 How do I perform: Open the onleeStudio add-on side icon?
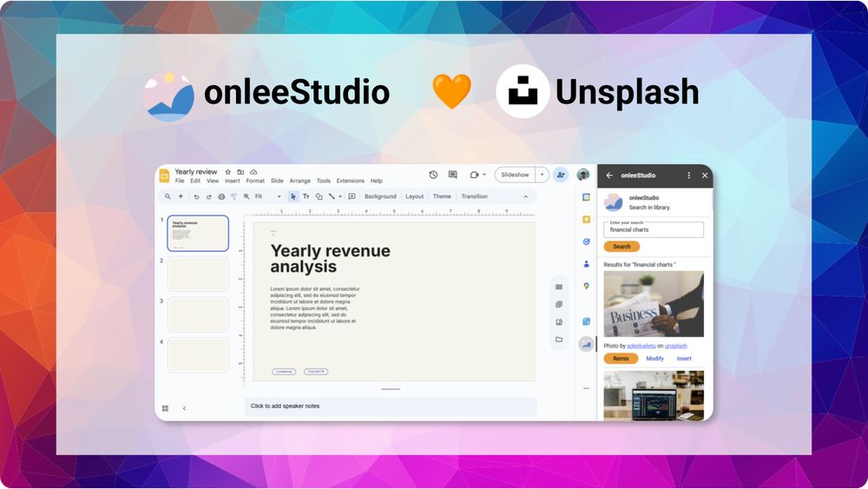tap(586, 345)
